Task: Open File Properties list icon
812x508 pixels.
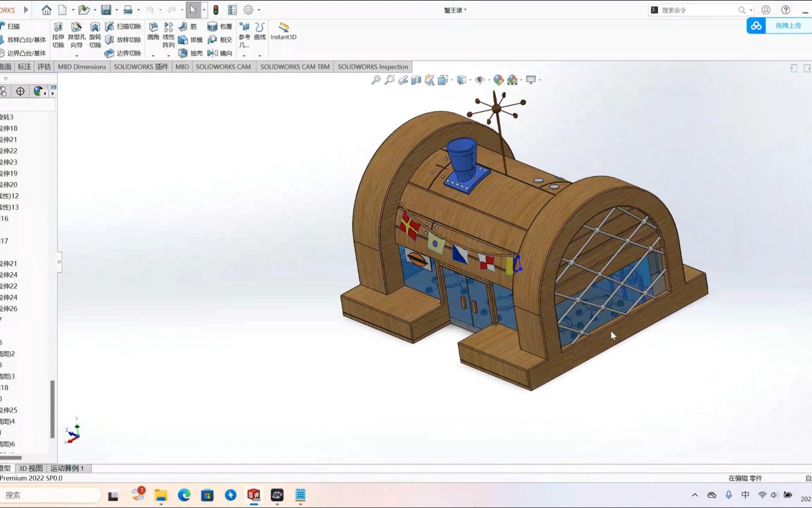Action: click(x=232, y=10)
